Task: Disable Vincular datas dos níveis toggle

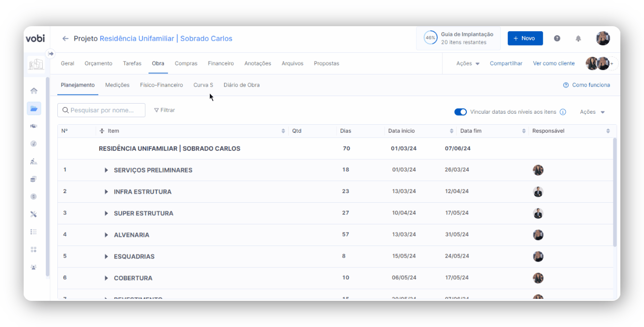Action: [x=460, y=112]
